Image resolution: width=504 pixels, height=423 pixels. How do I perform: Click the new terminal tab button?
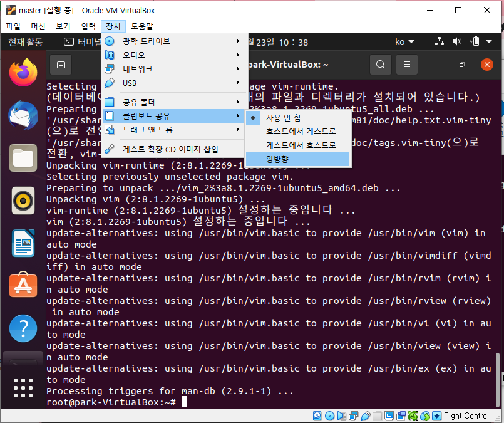[x=61, y=65]
